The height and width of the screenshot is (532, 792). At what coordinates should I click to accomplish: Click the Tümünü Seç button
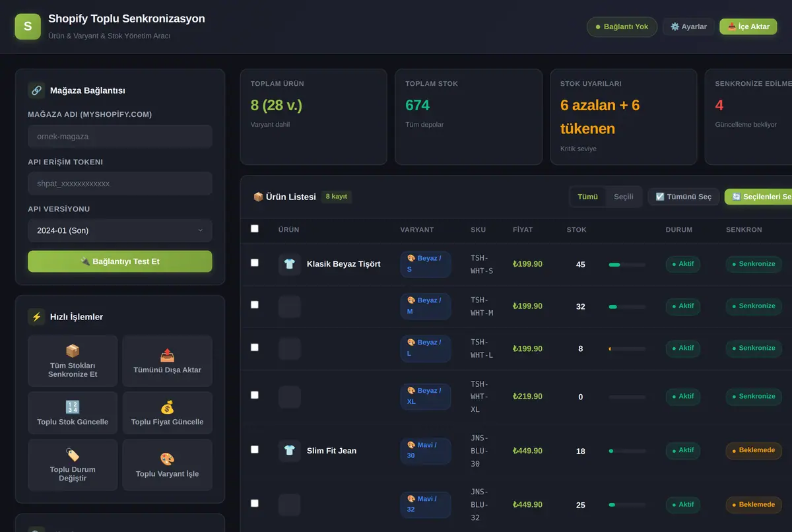[684, 197]
